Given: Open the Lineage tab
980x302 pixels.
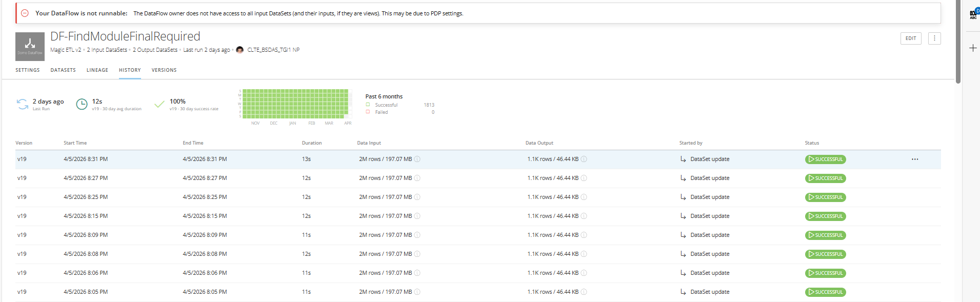Looking at the screenshot, I should click(97, 70).
